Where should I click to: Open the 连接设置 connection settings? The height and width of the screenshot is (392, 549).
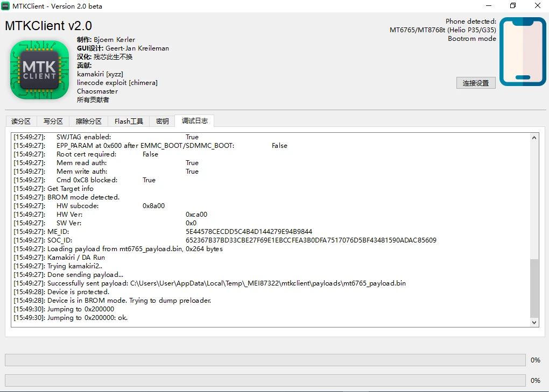click(x=476, y=83)
